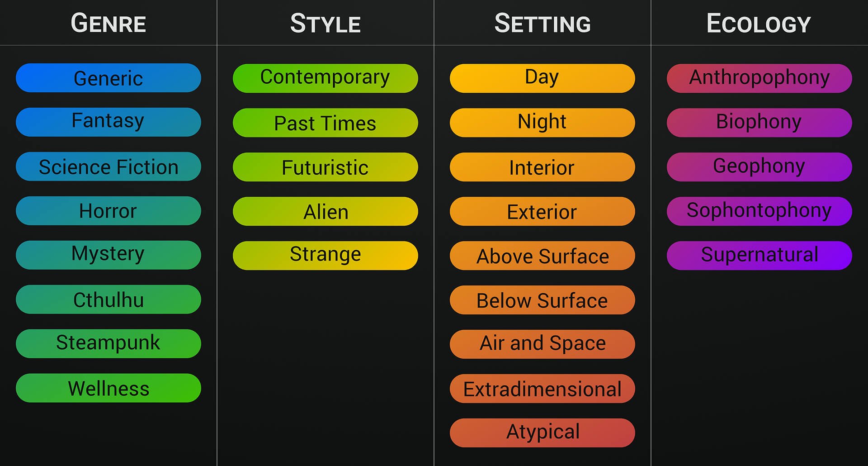
Task: Select the Contemporary style tag
Action: pos(325,78)
